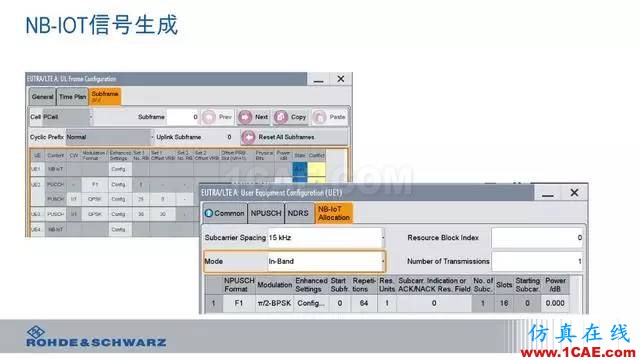The width and height of the screenshot is (640, 360).
Task: Open the Common tab in UE1 window
Action: [225, 213]
